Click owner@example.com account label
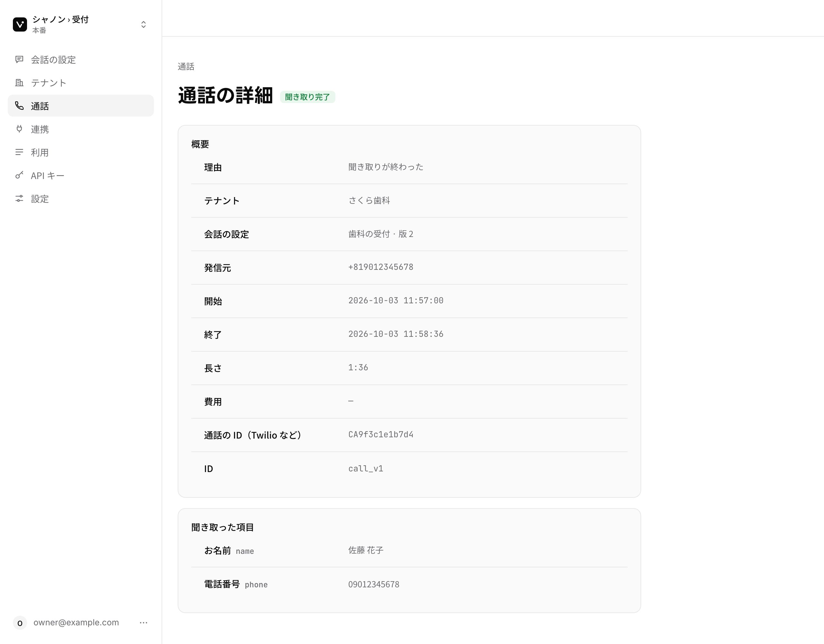Image resolution: width=824 pixels, height=644 pixels. pyautogui.click(x=76, y=623)
